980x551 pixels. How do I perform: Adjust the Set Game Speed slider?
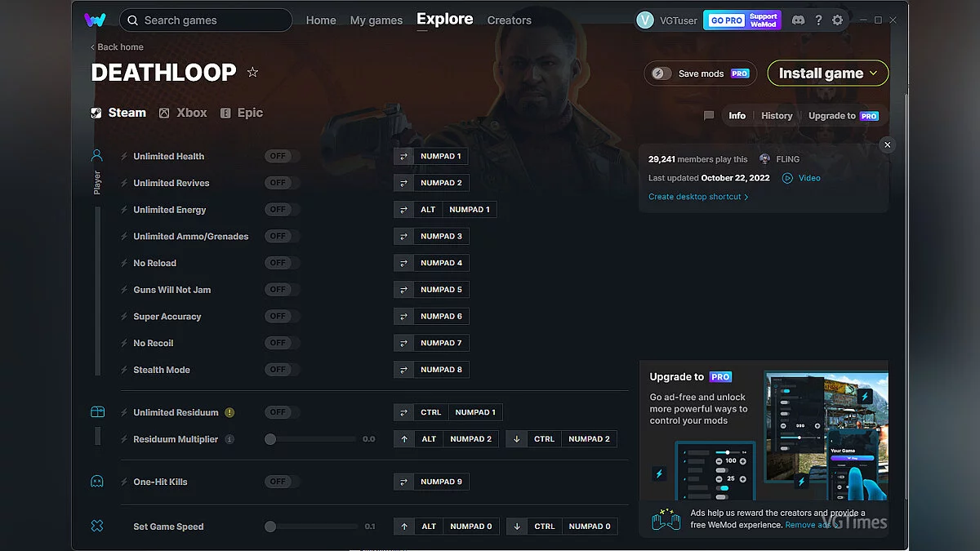(270, 527)
